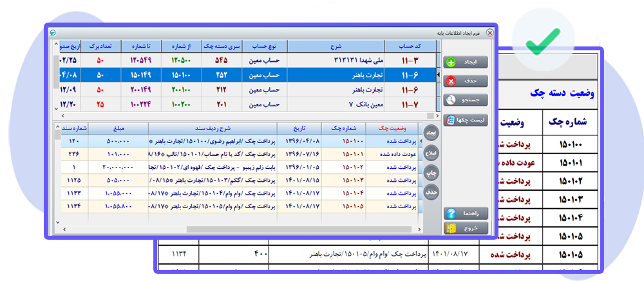
Task: Click the حذف button with red X icon
Action: (x=466, y=81)
